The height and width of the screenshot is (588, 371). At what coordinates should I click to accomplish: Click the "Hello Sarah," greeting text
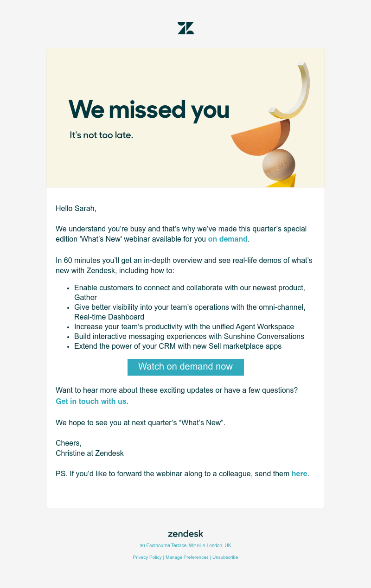(x=76, y=208)
